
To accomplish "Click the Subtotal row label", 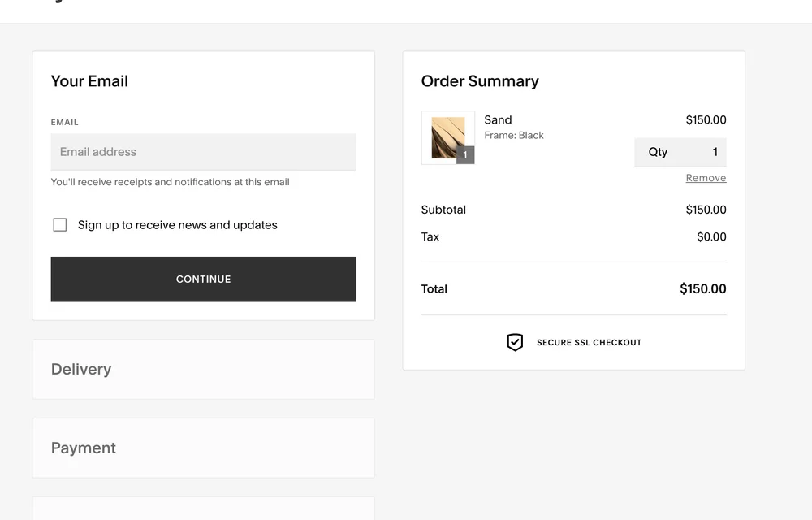I will pos(443,210).
